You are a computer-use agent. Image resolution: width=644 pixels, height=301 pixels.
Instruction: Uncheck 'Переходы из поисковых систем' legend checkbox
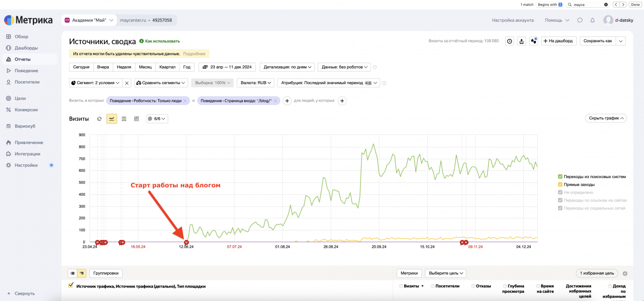[x=560, y=177]
